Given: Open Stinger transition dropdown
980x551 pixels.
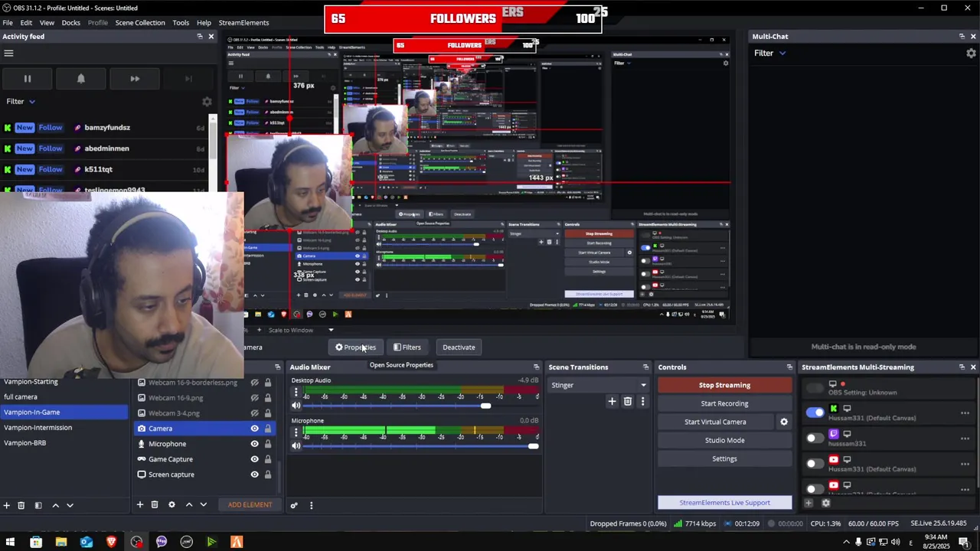Looking at the screenshot, I should (599, 385).
